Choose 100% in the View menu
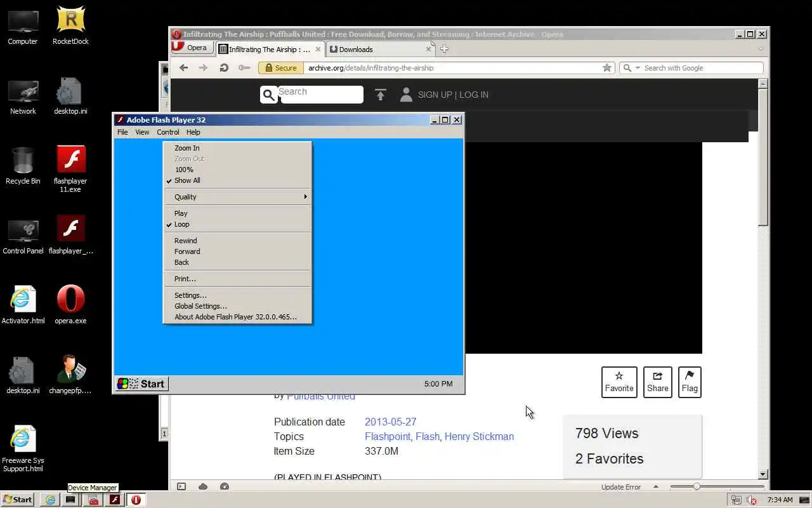The width and height of the screenshot is (812, 508). [x=237, y=170]
